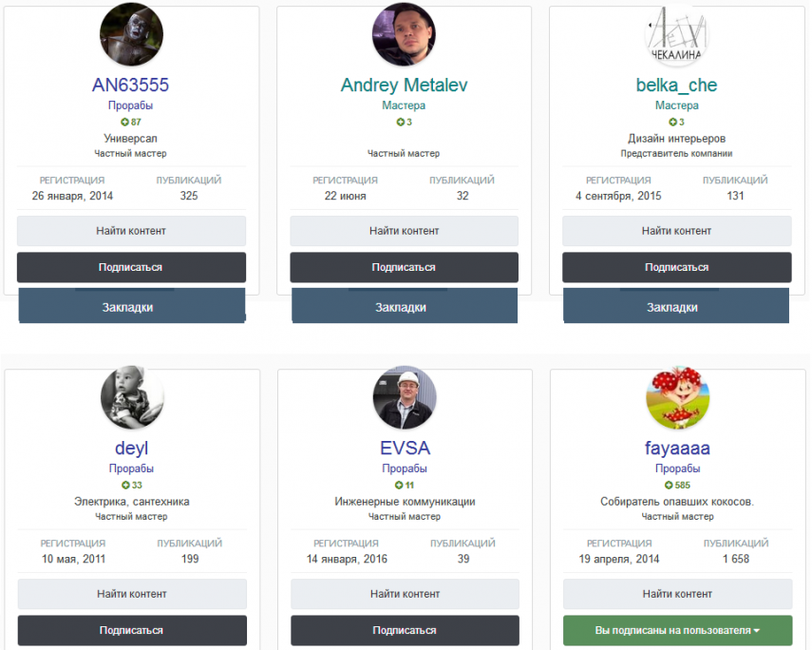Click Прорабы group link under fayaaaa
812x650 pixels.
tap(677, 468)
